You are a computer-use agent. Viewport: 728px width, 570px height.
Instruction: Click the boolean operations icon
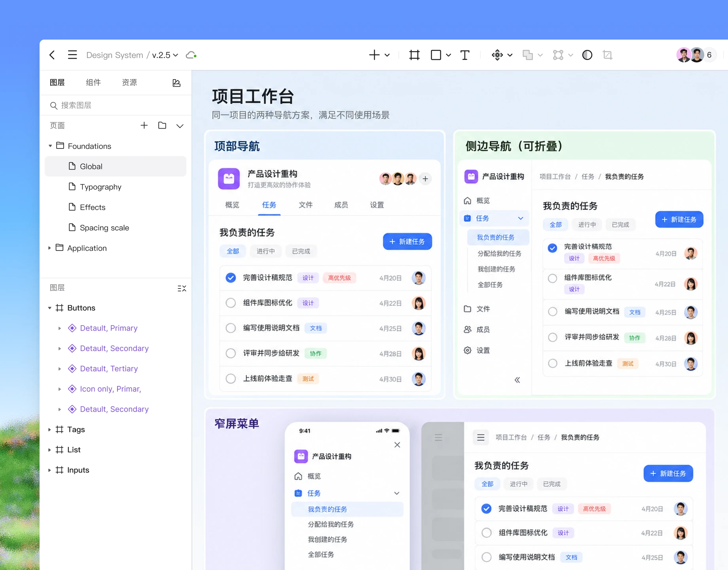[x=527, y=55]
